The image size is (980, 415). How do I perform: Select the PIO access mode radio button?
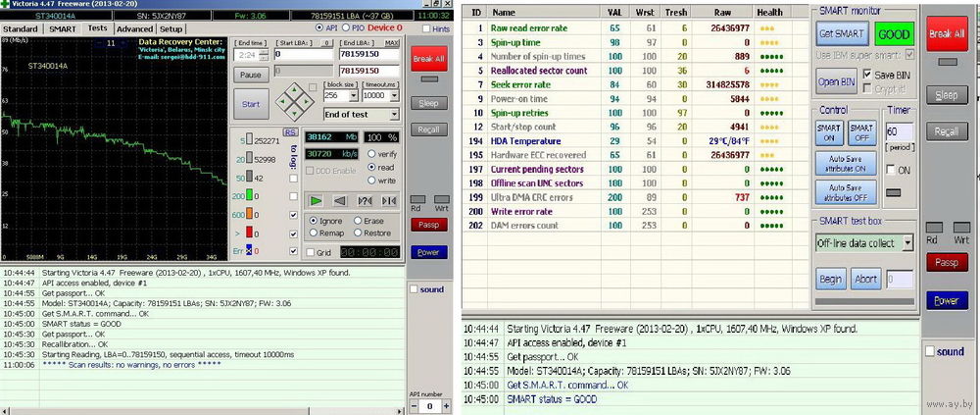[x=346, y=28]
